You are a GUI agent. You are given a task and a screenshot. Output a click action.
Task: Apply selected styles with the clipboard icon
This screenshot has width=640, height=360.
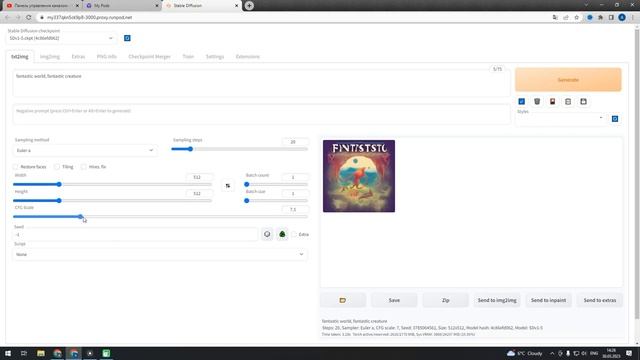click(x=568, y=101)
